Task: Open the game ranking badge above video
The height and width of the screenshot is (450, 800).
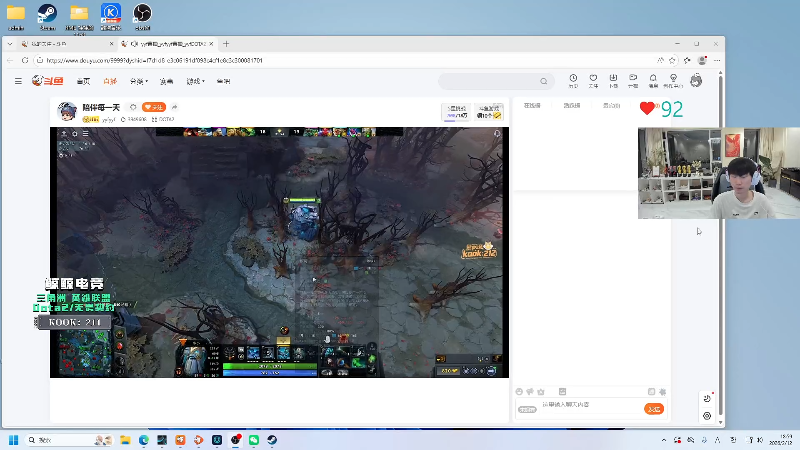Action: 489,112
